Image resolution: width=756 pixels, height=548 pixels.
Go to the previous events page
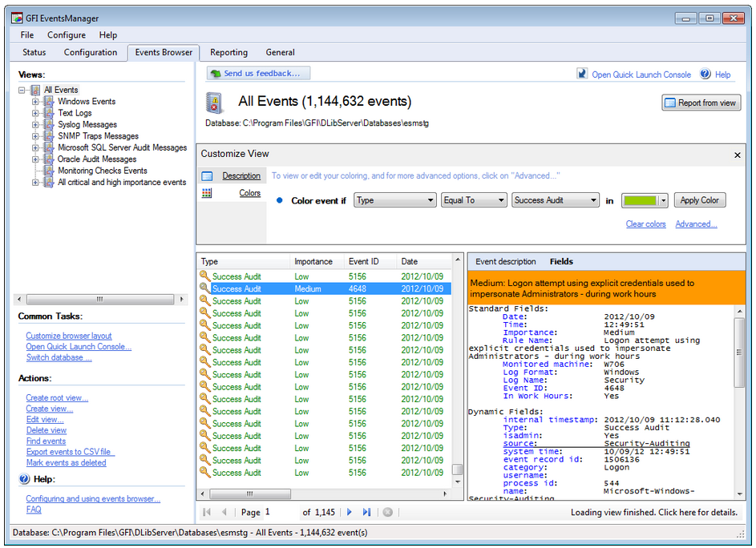(x=224, y=512)
